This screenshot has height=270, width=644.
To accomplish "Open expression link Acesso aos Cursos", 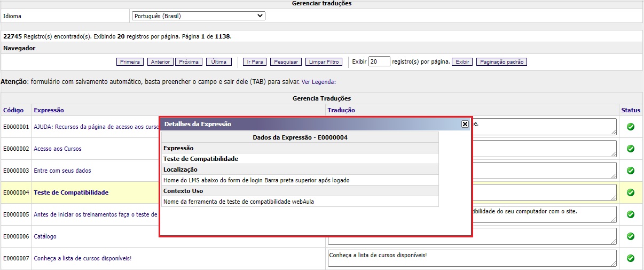I will pyautogui.click(x=58, y=149).
